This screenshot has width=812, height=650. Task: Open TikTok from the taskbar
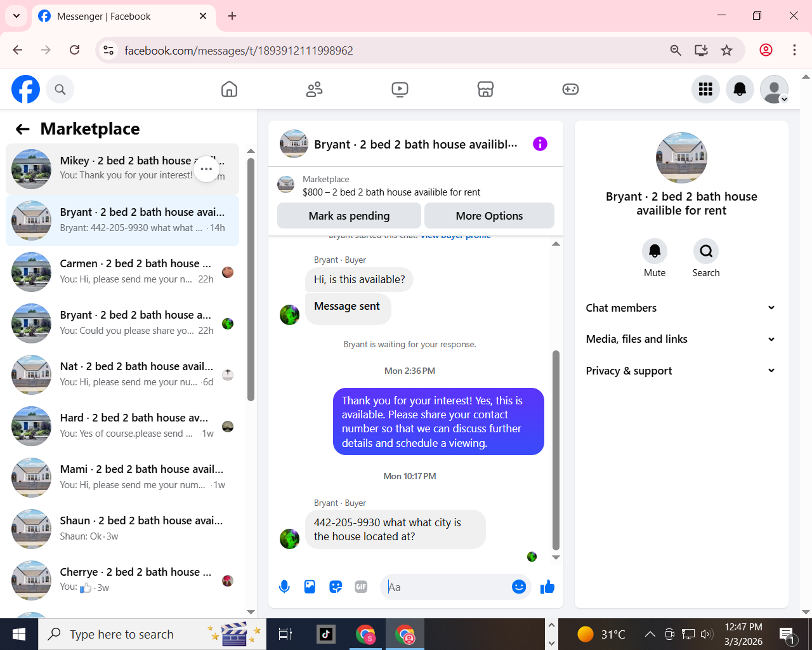(x=326, y=634)
